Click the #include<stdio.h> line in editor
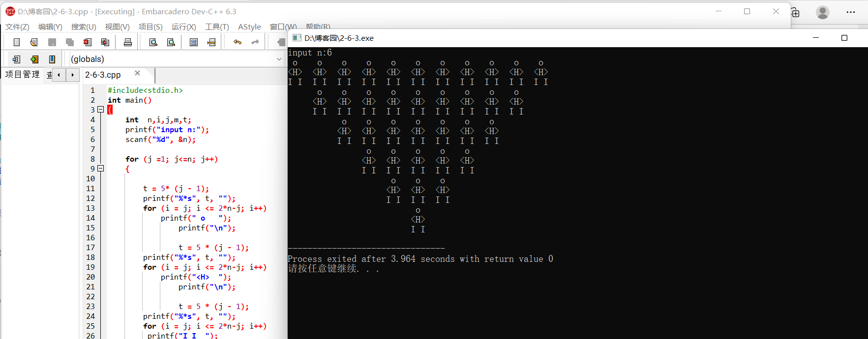 point(145,90)
